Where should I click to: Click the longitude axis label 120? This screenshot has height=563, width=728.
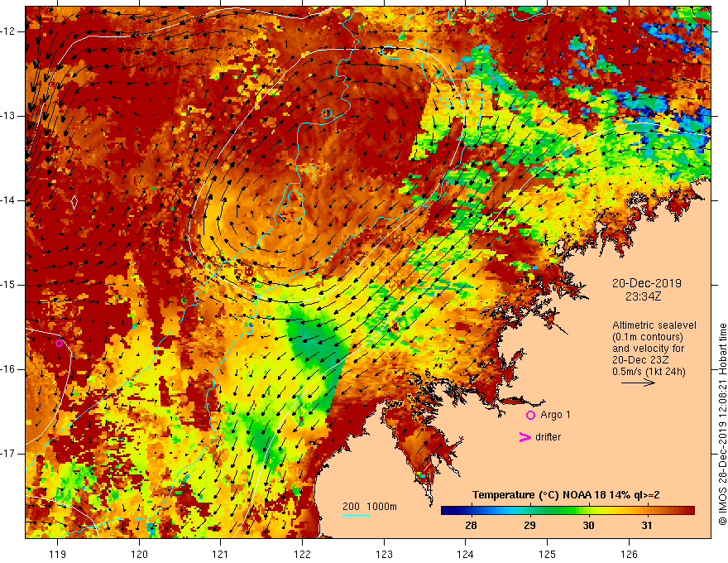[139, 554]
